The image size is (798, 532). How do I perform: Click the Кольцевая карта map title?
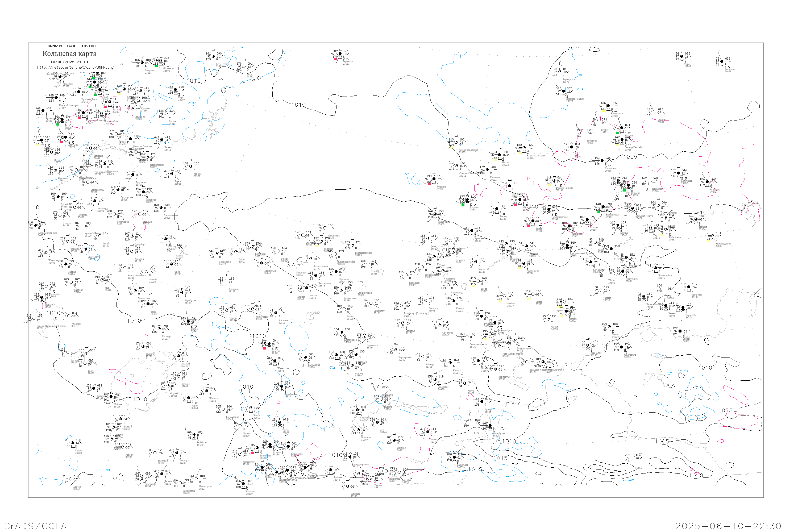[x=69, y=54]
